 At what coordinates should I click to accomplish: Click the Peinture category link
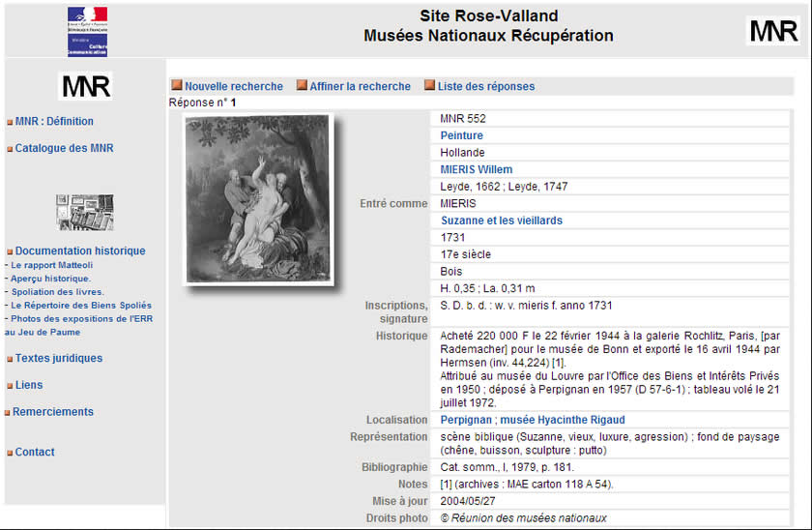click(461, 135)
